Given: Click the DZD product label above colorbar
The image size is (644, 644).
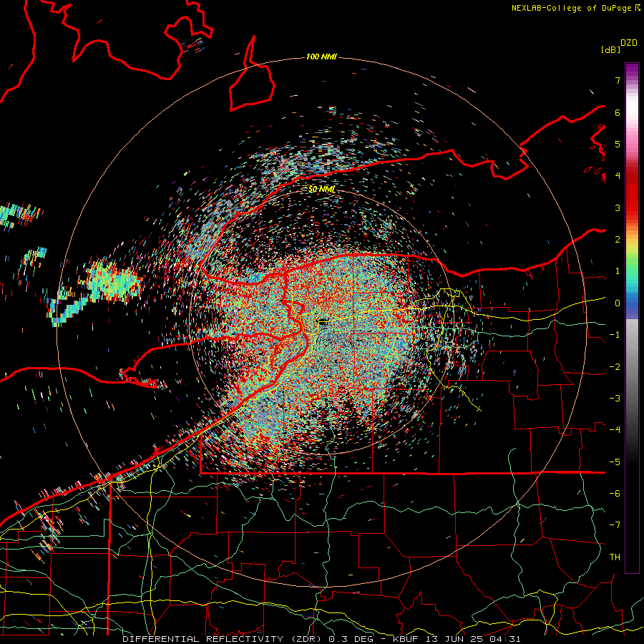Looking at the screenshot, I should click(629, 43).
